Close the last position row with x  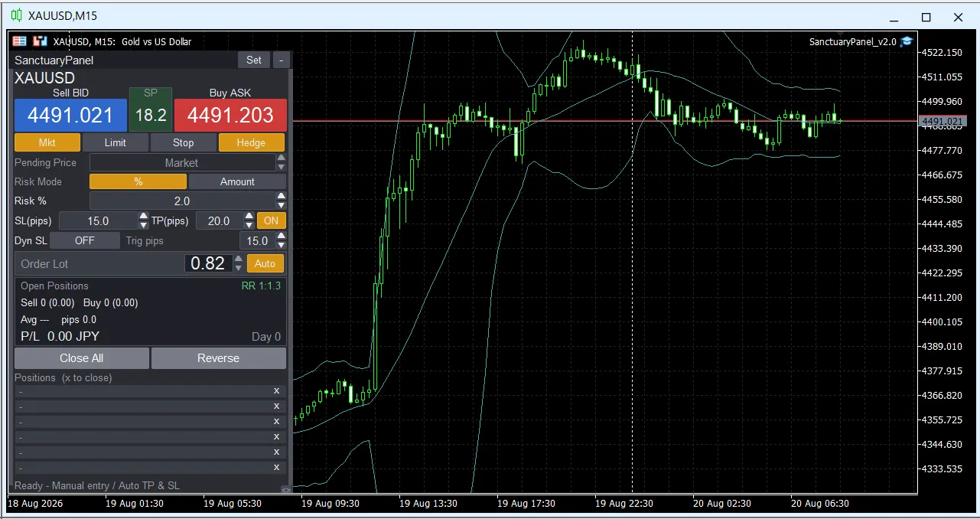point(276,467)
